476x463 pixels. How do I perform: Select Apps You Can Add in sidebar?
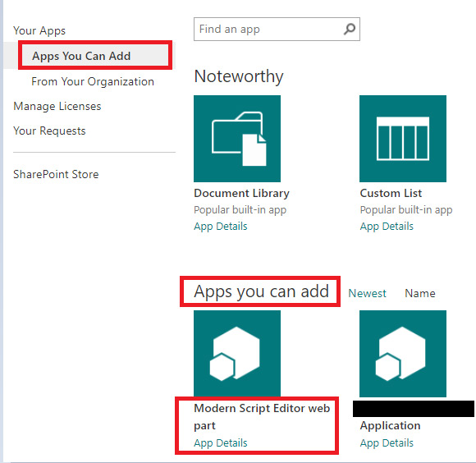[81, 56]
